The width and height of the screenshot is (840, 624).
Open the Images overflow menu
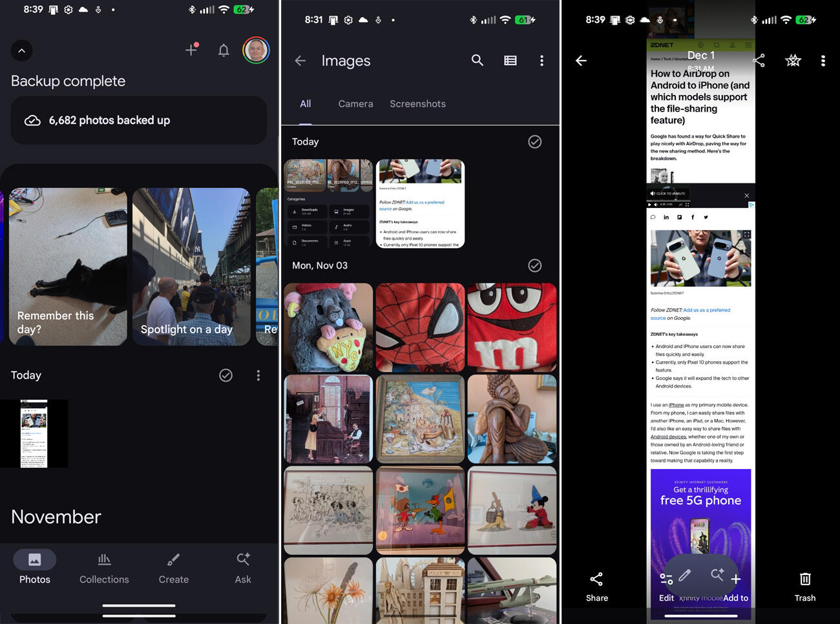click(x=541, y=60)
